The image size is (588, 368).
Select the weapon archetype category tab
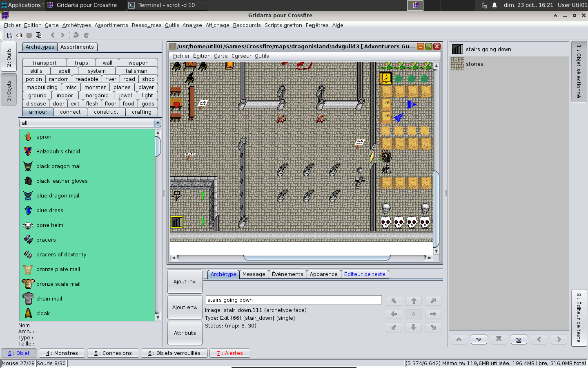click(138, 63)
